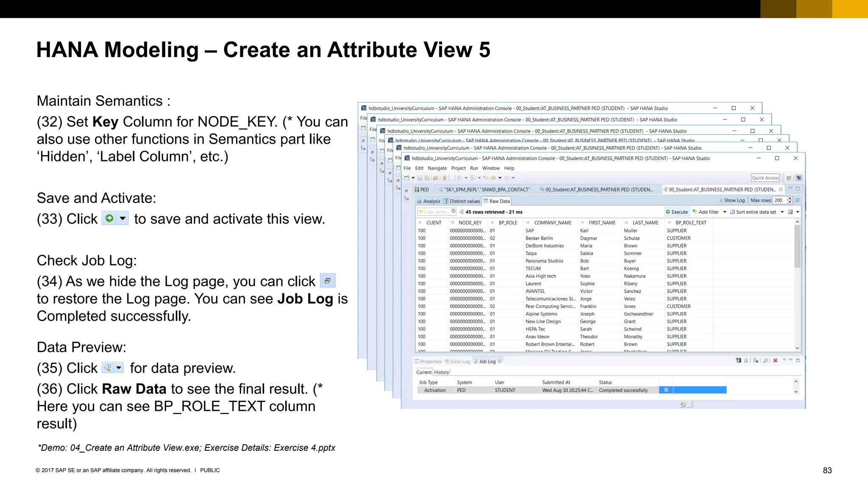Switch to the PED editor tab
This screenshot has height=488, width=868.
click(422, 189)
